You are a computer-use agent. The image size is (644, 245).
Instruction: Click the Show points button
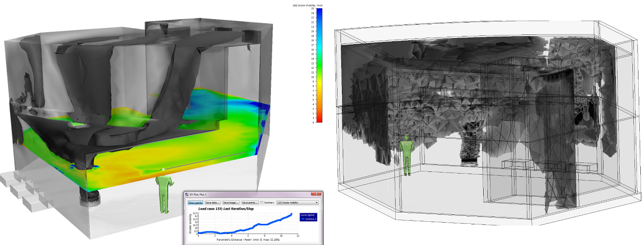coord(196,203)
